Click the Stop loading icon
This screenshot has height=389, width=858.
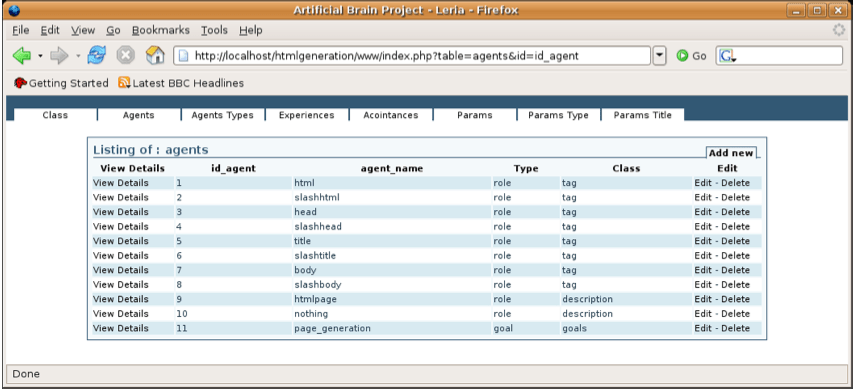[126, 55]
